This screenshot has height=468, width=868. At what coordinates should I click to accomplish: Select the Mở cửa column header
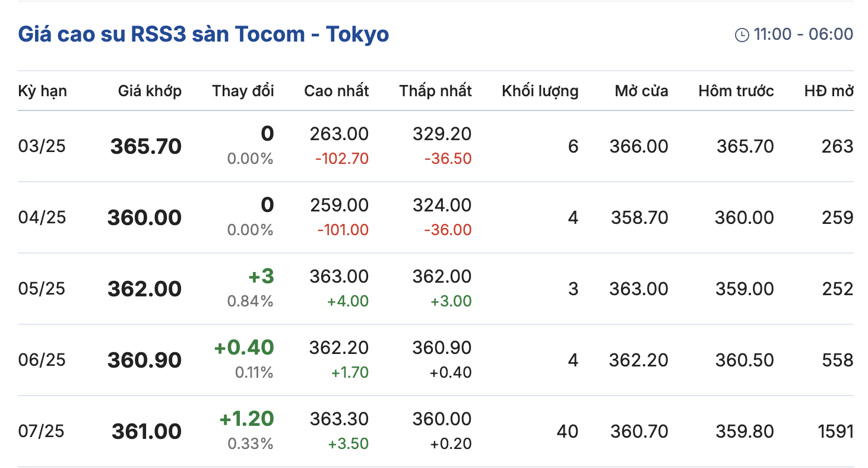tap(641, 91)
